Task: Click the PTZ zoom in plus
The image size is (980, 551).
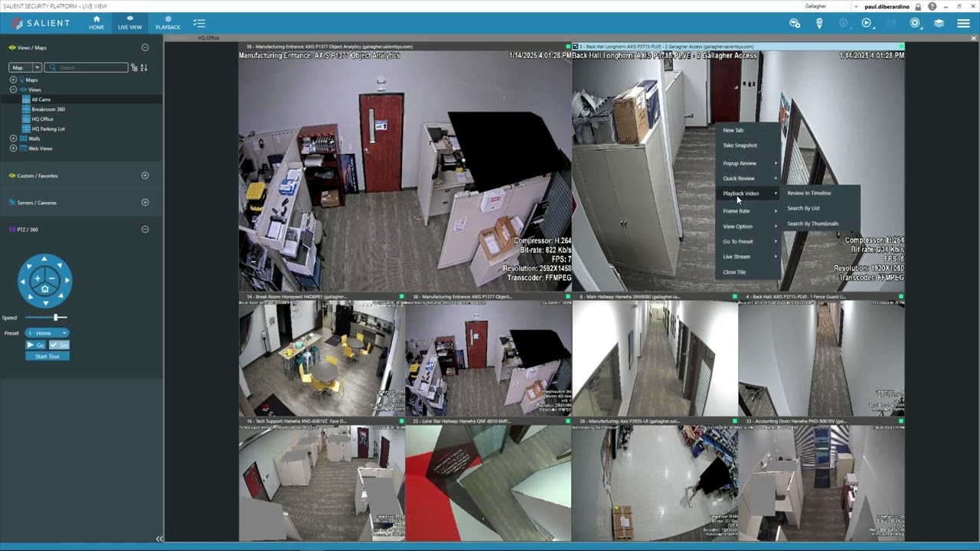Action: tap(38, 278)
